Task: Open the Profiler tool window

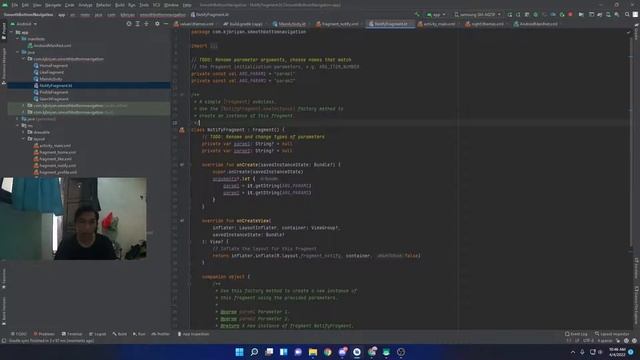Action: [161, 334]
